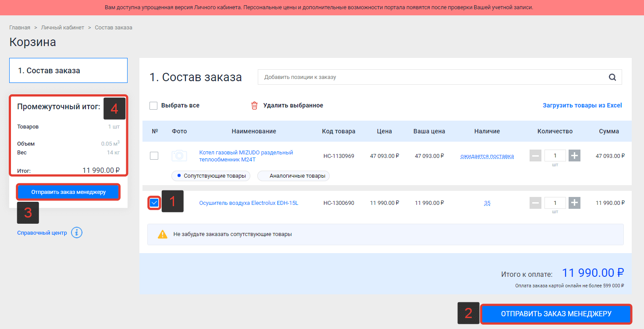
Task: Open the info icon beside Справочный центр
Action: (77, 232)
